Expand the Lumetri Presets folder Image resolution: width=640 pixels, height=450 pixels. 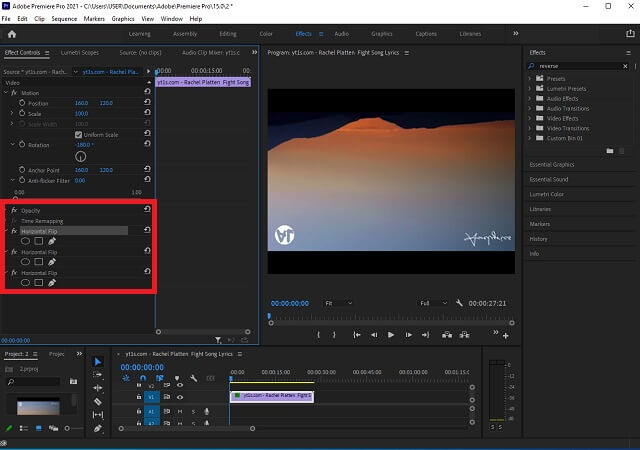[530, 88]
